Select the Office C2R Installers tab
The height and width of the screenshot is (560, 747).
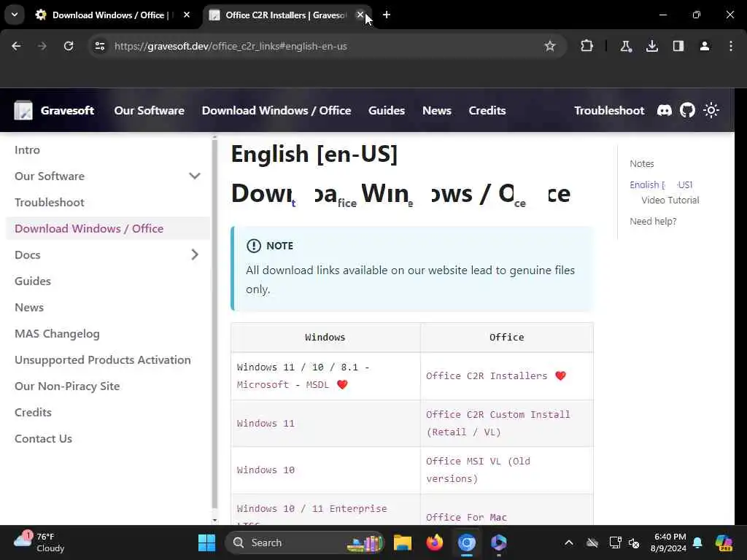(x=285, y=15)
